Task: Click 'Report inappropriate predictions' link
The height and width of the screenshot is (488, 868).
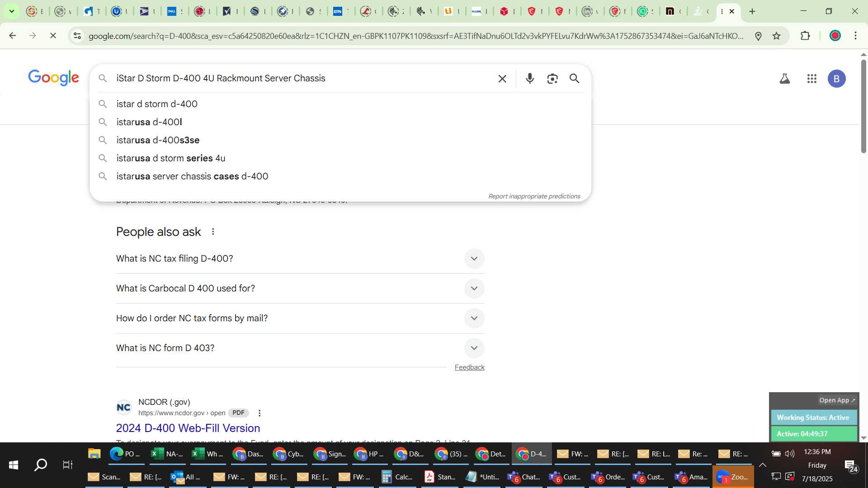Action: pyautogui.click(x=534, y=196)
